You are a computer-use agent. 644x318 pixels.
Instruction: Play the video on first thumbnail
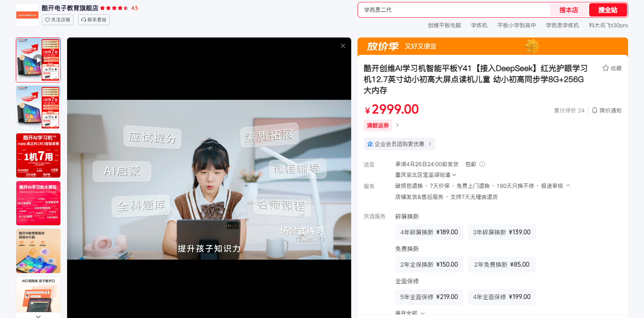[38, 60]
